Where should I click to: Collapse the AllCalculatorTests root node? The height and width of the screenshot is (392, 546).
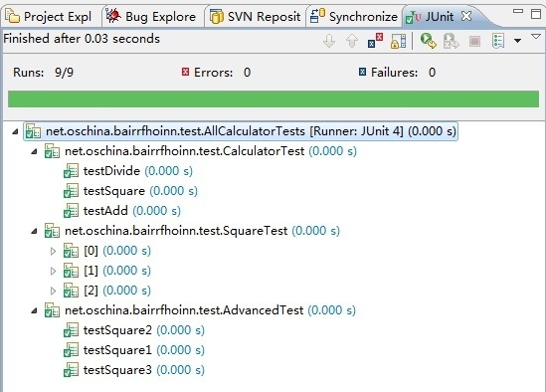tap(15, 131)
